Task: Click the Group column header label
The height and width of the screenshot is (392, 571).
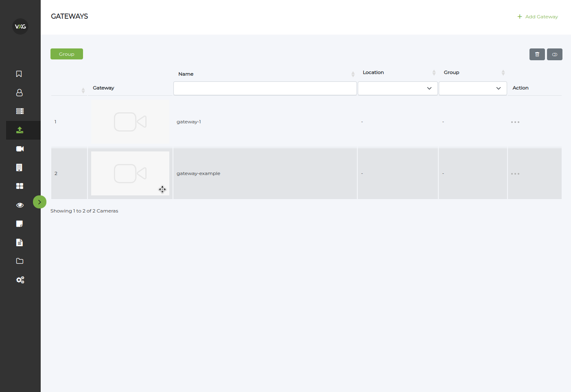Action: click(x=451, y=72)
